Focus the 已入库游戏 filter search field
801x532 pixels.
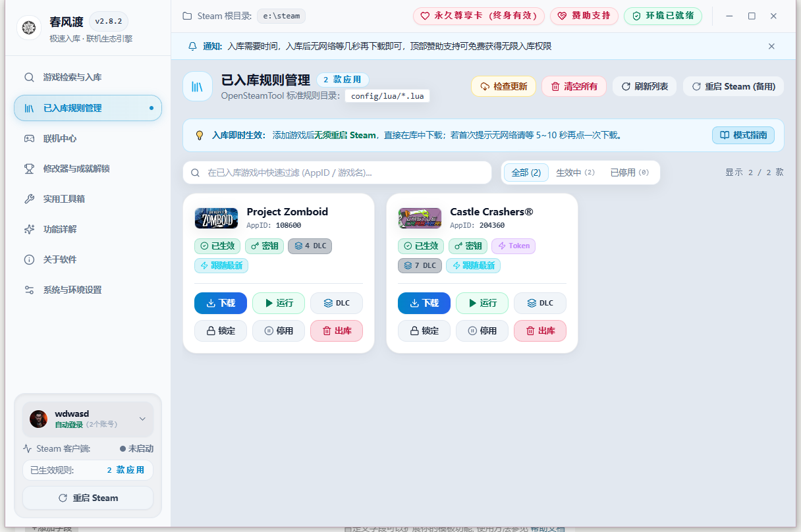[337, 173]
